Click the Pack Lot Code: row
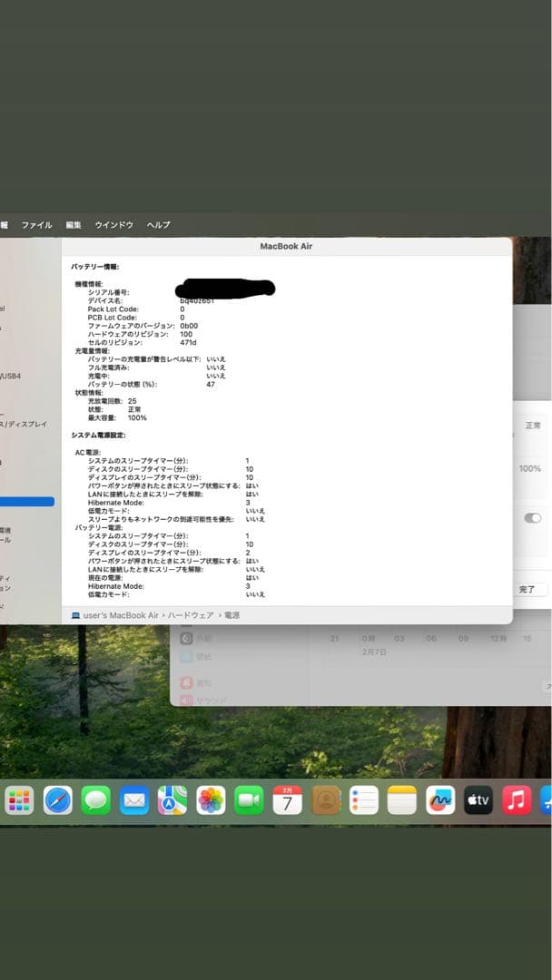Image resolution: width=552 pixels, height=980 pixels. 136,309
